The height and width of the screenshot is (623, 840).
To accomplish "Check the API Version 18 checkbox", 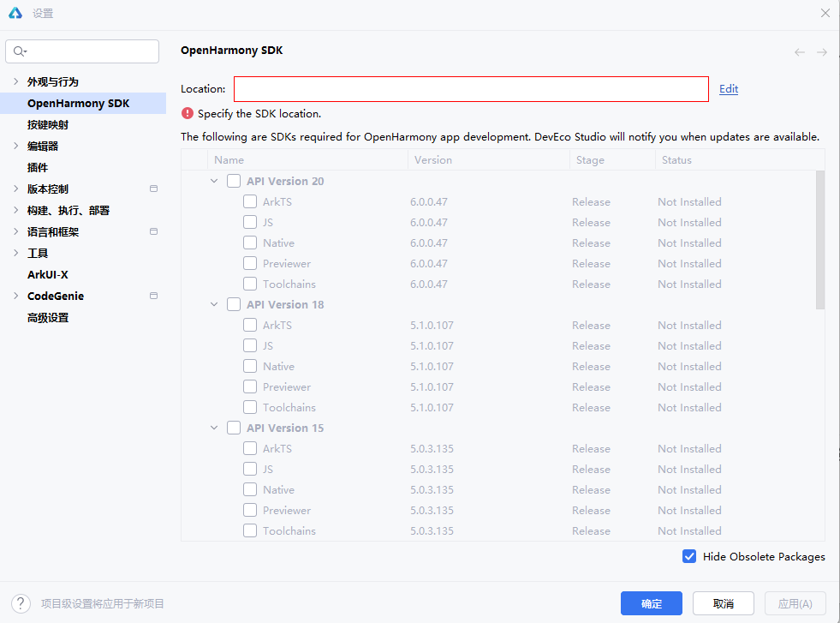I will click(x=234, y=304).
